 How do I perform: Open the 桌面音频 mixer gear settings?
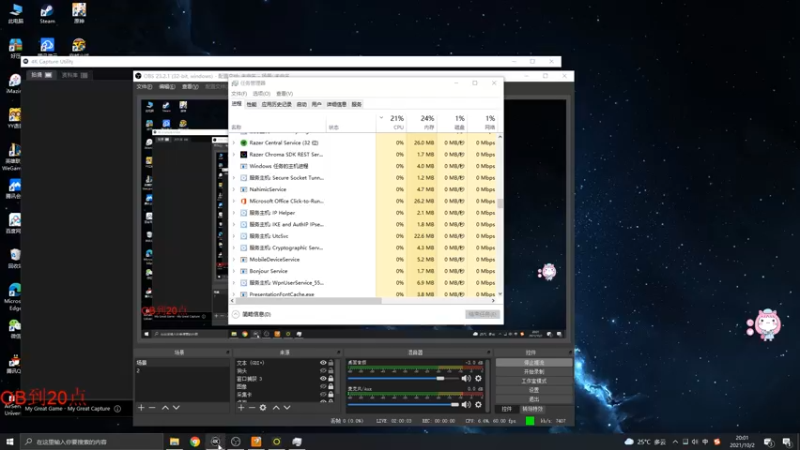[x=478, y=379]
